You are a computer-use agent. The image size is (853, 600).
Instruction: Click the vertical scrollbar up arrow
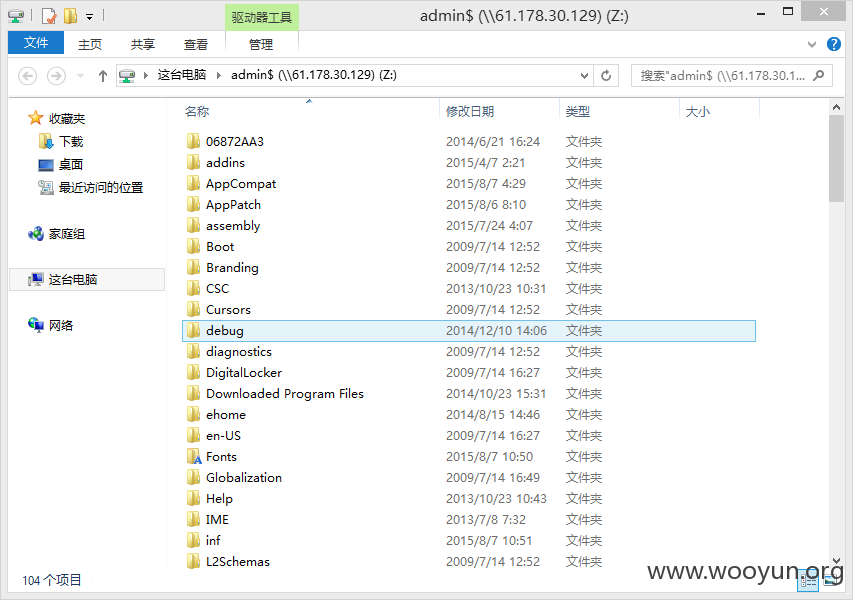[836, 107]
